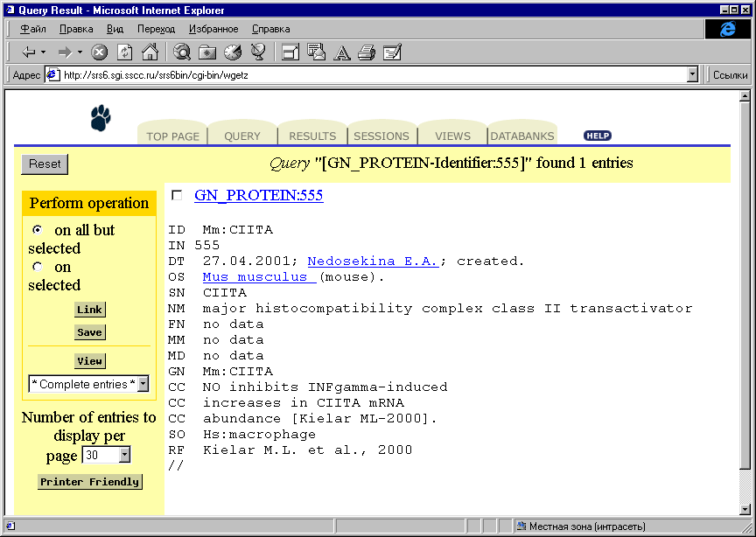The height and width of the screenshot is (537, 756).
Task: Click the Stop loading icon
Action: click(100, 52)
